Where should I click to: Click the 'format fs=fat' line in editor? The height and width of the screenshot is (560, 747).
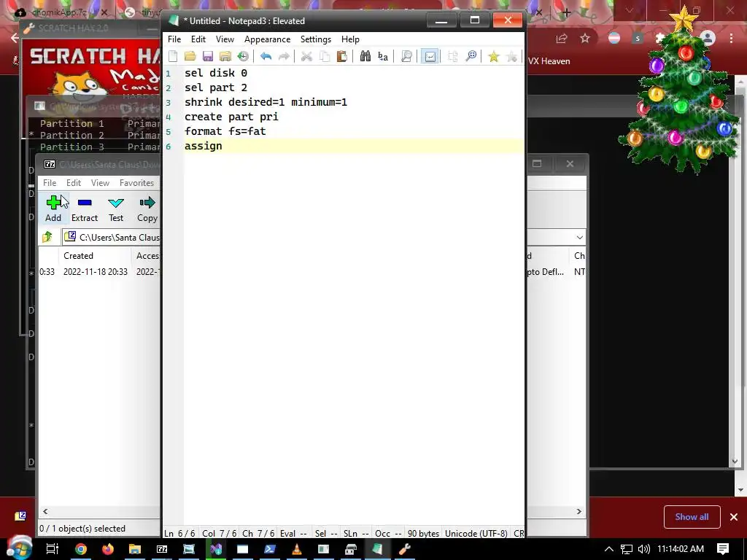point(225,131)
